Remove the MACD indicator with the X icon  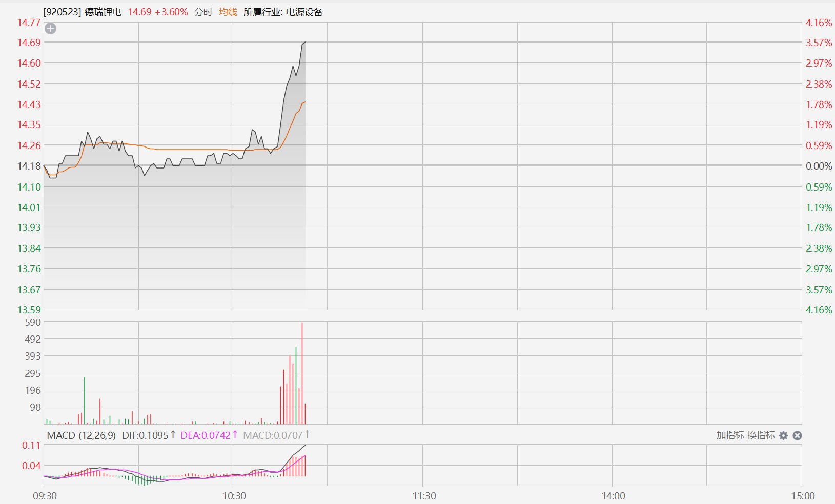point(797,435)
